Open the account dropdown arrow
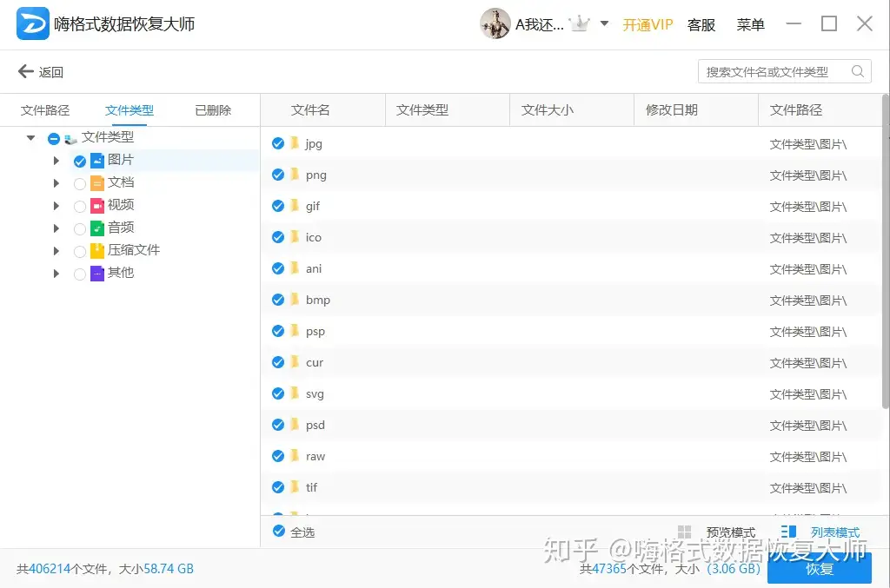This screenshot has height=588, width=890. (x=605, y=23)
